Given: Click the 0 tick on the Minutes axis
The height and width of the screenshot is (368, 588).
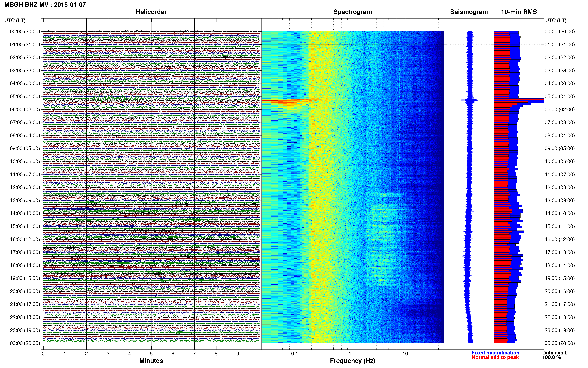Looking at the screenshot, I should tap(43, 354).
